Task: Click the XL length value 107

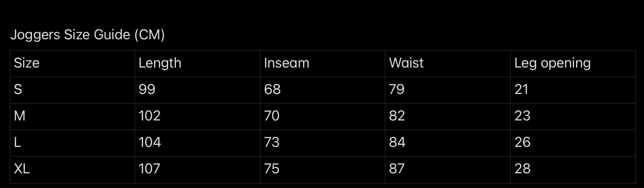Action: pyautogui.click(x=149, y=169)
